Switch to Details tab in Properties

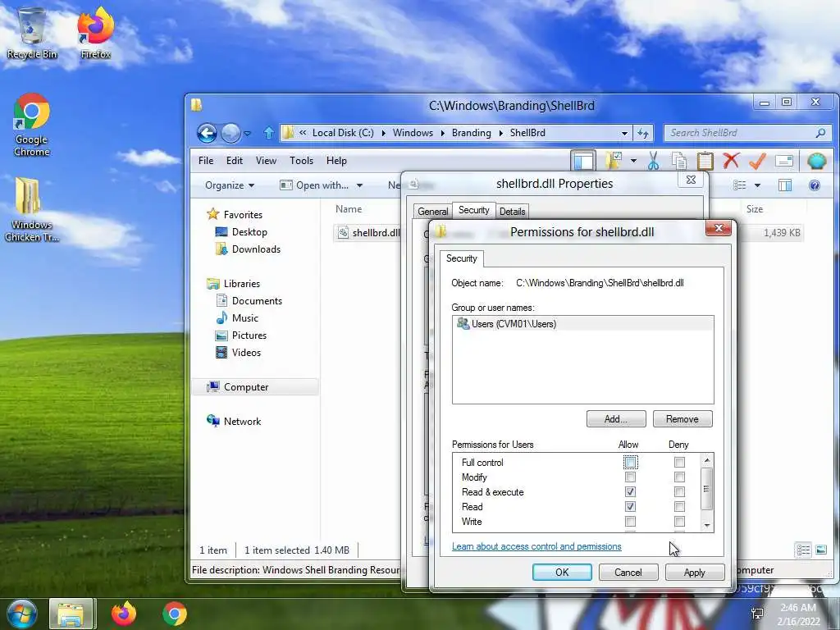click(x=512, y=212)
